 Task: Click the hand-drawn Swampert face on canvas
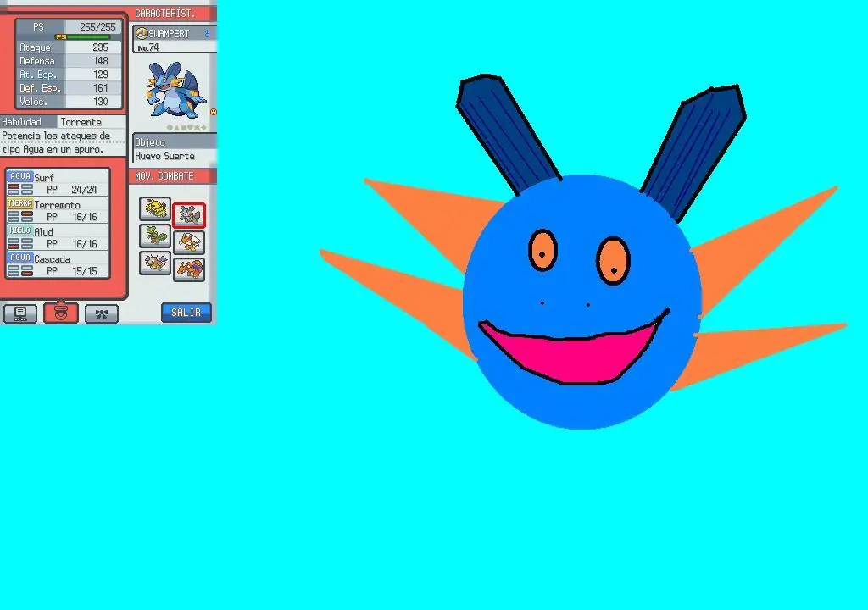(x=582, y=302)
